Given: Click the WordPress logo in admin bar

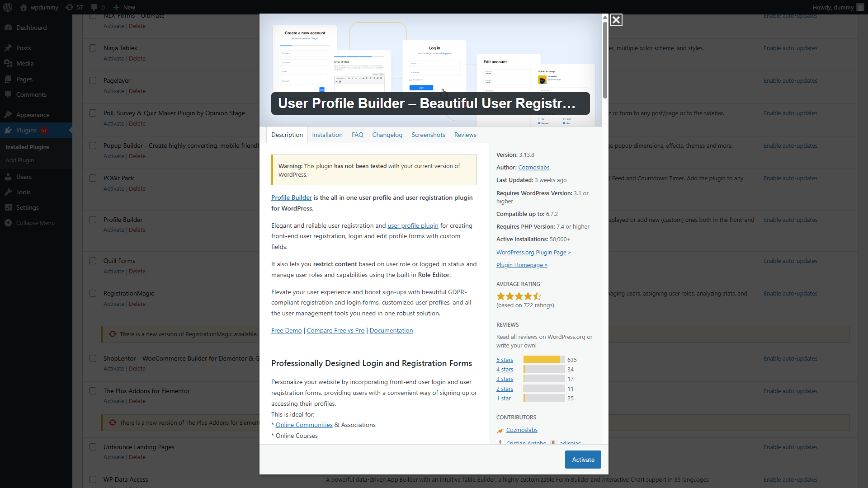Looking at the screenshot, I should (8, 7).
